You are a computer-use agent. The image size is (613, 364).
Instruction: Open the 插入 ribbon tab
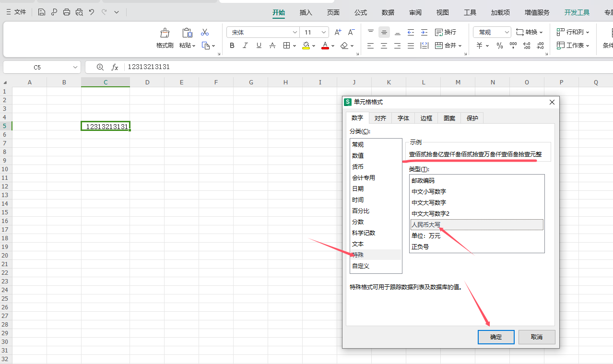tap(306, 12)
